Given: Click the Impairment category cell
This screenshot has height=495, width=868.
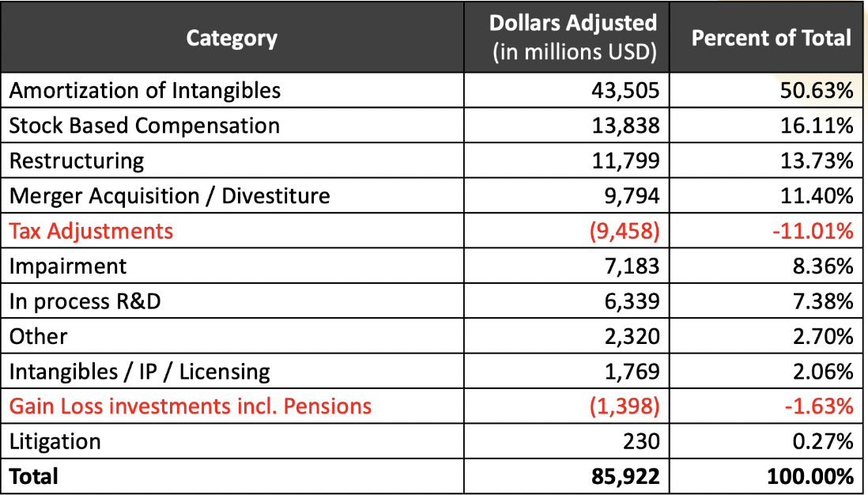Looking at the screenshot, I should [x=68, y=266].
